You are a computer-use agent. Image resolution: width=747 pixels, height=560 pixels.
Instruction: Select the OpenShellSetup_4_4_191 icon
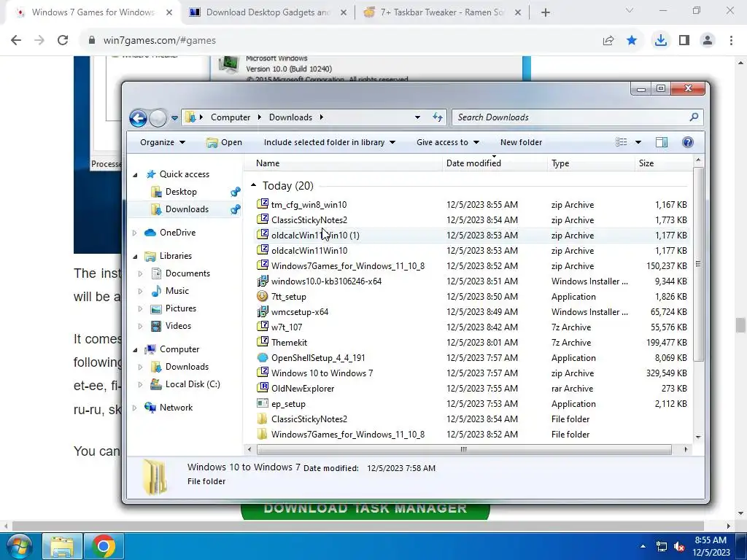tap(263, 357)
